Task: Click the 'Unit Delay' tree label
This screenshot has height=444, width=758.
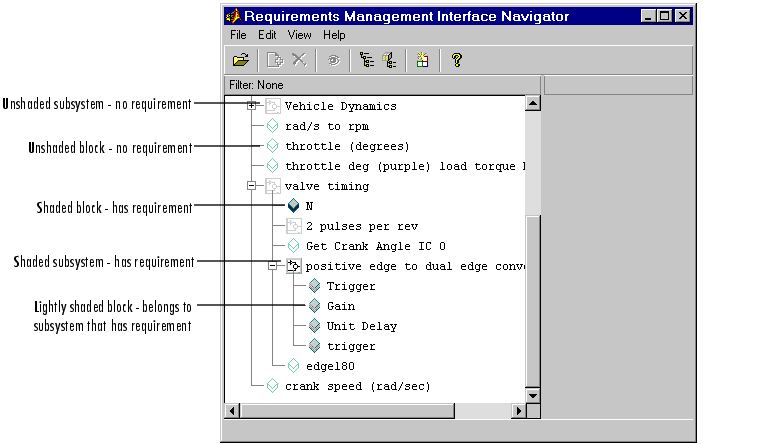Action: pos(362,326)
